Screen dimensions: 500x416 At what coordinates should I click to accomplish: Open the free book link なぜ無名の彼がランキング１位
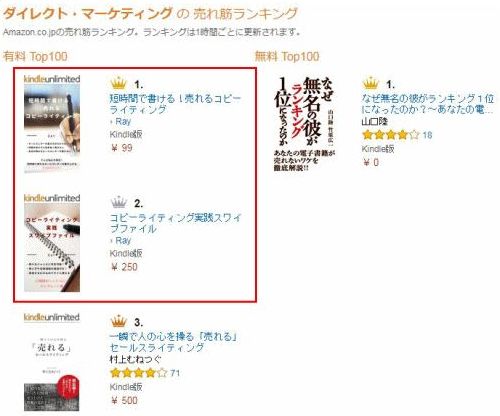[428, 104]
